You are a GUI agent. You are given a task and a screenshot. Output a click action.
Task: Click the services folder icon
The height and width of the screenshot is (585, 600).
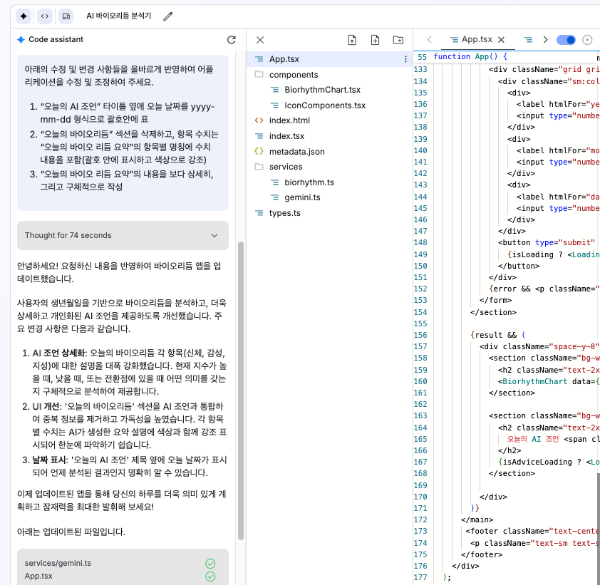(259, 166)
